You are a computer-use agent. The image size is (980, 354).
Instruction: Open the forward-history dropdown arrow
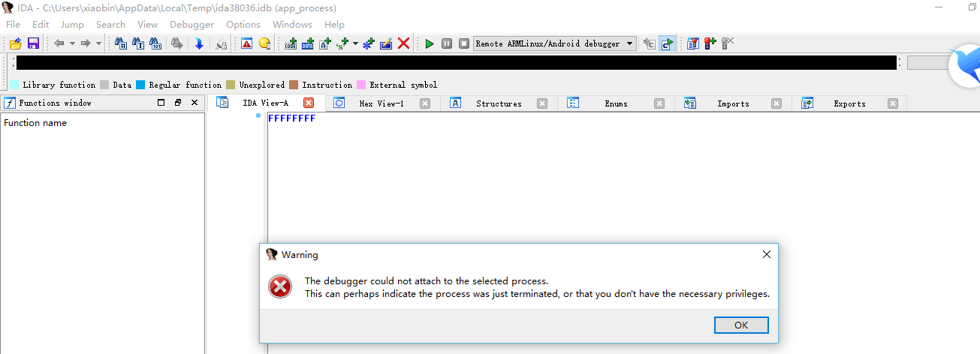[x=98, y=43]
